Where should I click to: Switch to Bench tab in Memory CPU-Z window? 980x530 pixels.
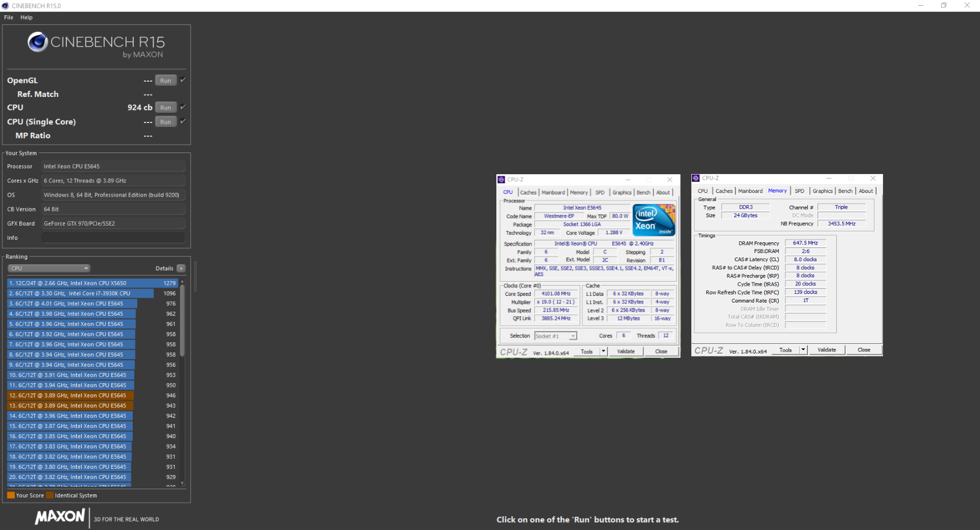tap(845, 191)
